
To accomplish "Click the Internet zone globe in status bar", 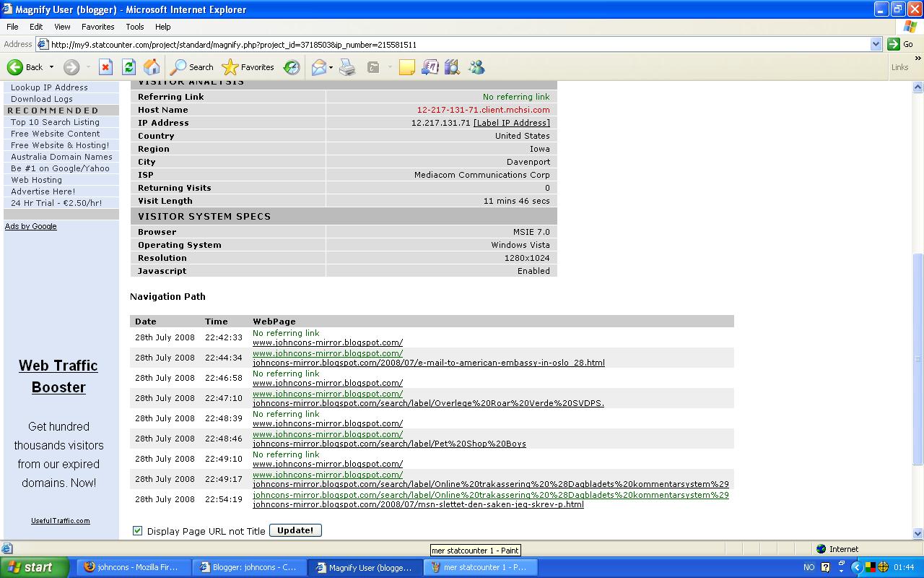I will [x=821, y=549].
